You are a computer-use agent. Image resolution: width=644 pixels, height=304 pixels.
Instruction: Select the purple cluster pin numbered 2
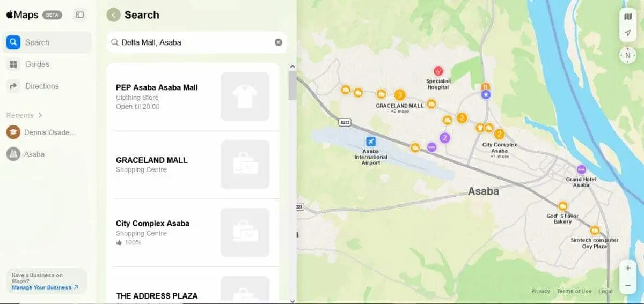click(x=444, y=138)
